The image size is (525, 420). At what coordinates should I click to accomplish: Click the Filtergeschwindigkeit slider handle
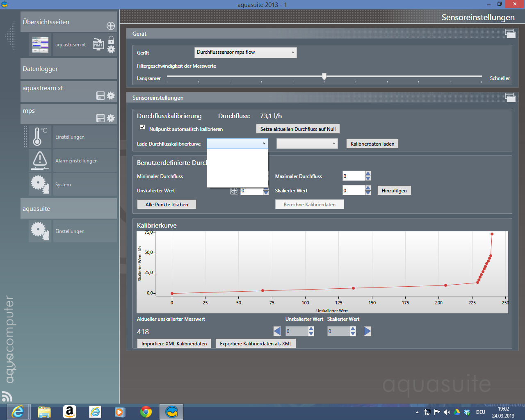pyautogui.click(x=324, y=76)
